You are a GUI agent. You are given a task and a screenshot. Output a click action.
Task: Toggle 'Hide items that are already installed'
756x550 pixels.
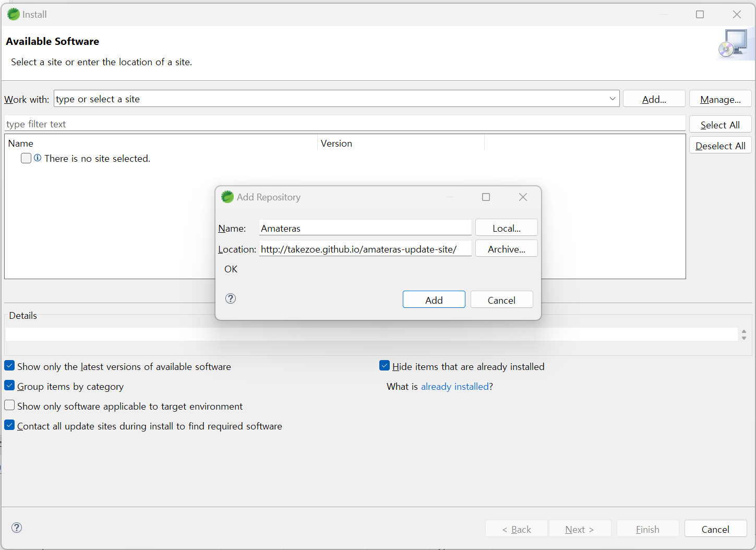click(385, 365)
